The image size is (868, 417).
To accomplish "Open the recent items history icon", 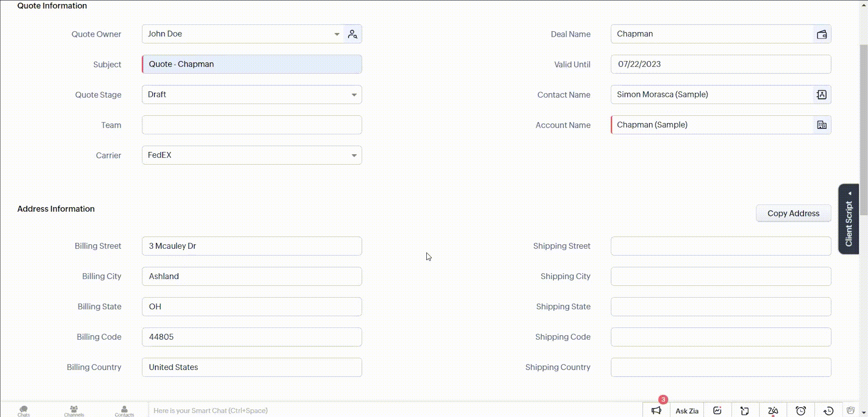I will [x=828, y=410].
